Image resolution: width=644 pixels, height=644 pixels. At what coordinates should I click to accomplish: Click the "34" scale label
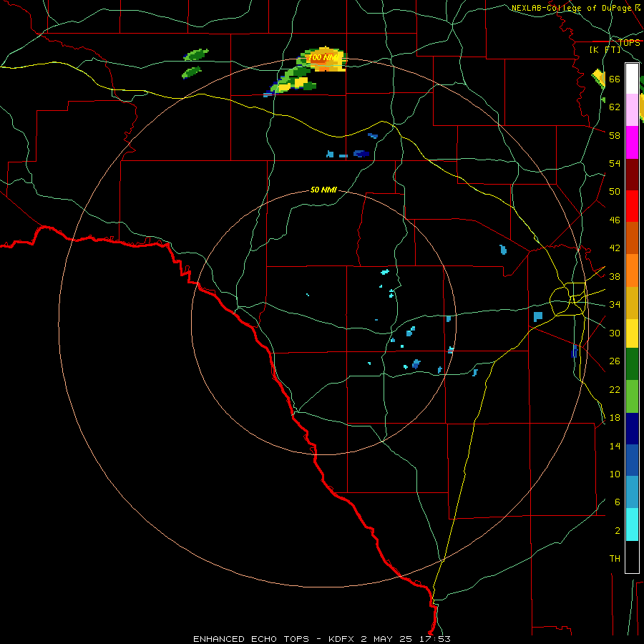tap(615, 304)
